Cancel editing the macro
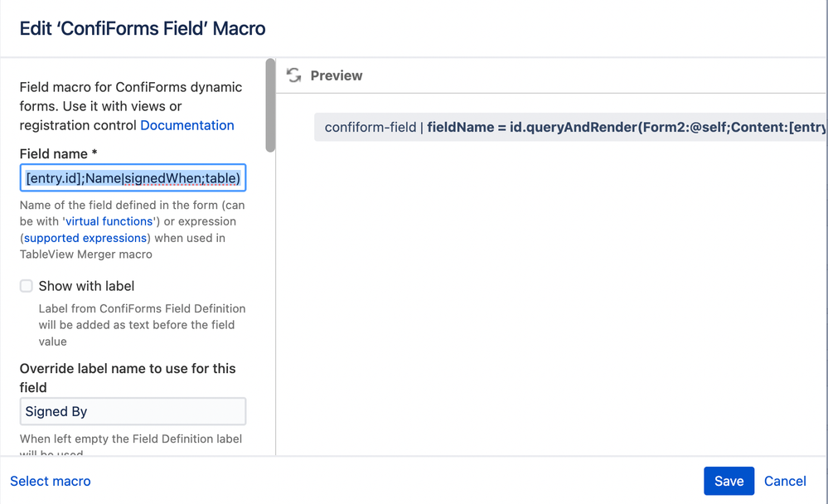Image resolution: width=828 pixels, height=504 pixels. point(785,481)
